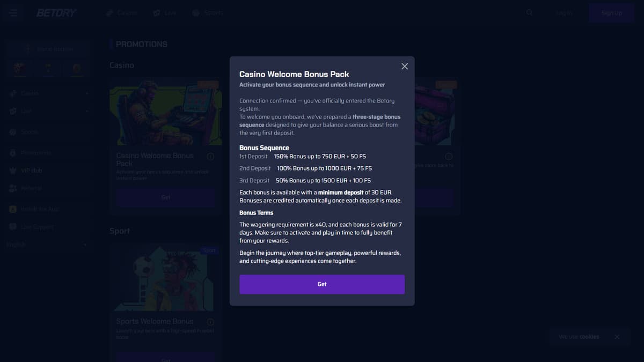
Task: Click the Casino Welcome Bonus card image
Action: [166, 113]
